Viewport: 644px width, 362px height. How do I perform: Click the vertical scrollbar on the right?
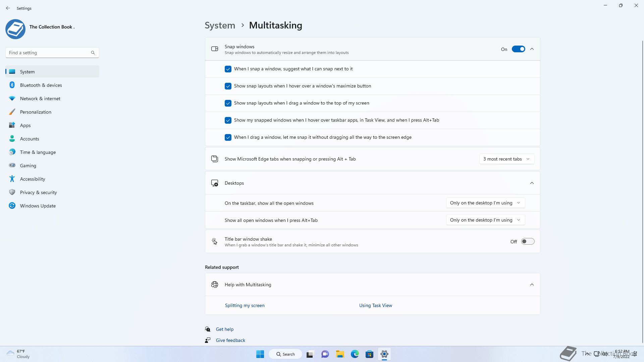[x=642, y=191]
